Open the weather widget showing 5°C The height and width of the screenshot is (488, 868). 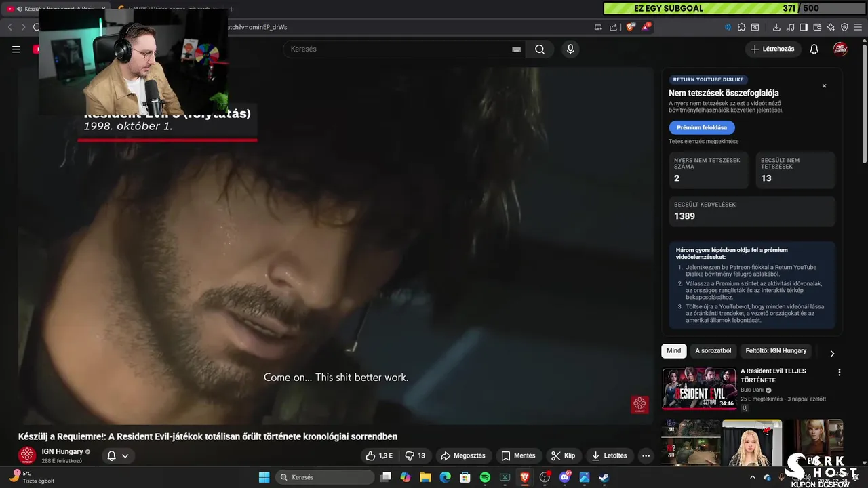31,477
